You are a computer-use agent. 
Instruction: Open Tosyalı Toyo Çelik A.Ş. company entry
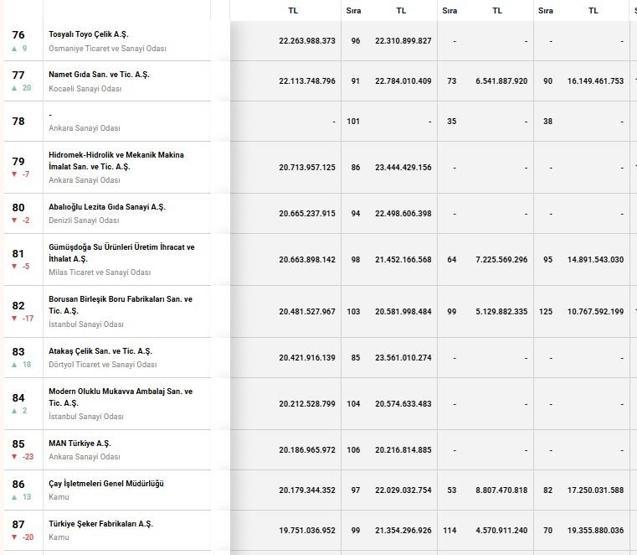pos(88,35)
